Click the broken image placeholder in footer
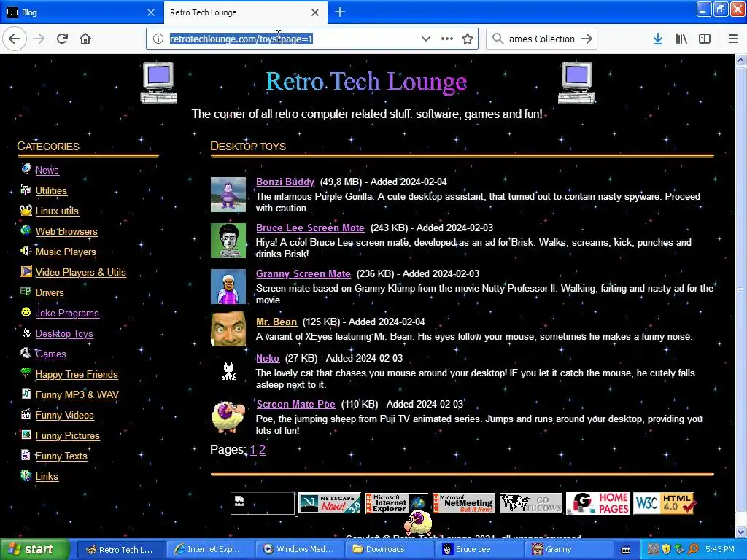Viewport: 747px width, 560px height. 263,503
